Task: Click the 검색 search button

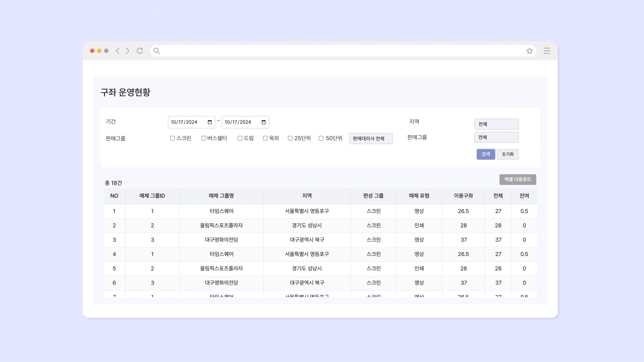Action: pyautogui.click(x=485, y=154)
